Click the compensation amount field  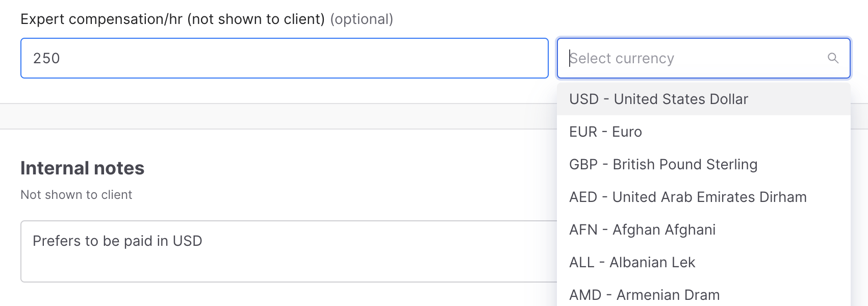pos(284,58)
